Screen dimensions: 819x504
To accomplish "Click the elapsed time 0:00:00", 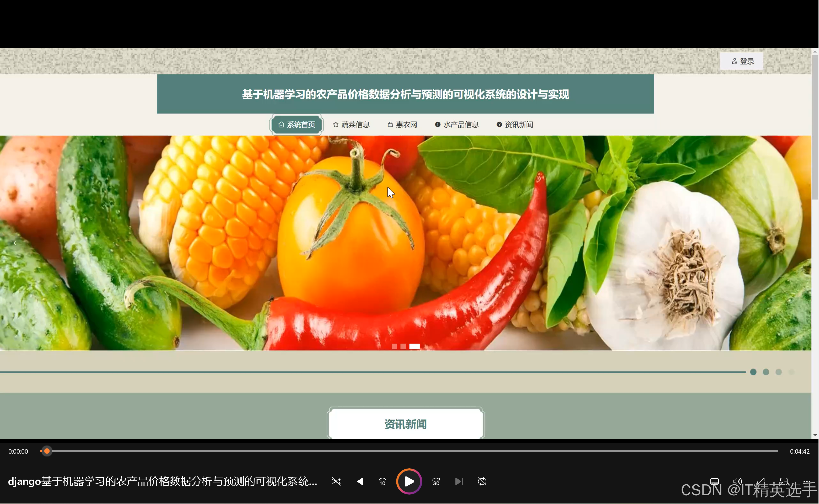I will [x=18, y=451].
